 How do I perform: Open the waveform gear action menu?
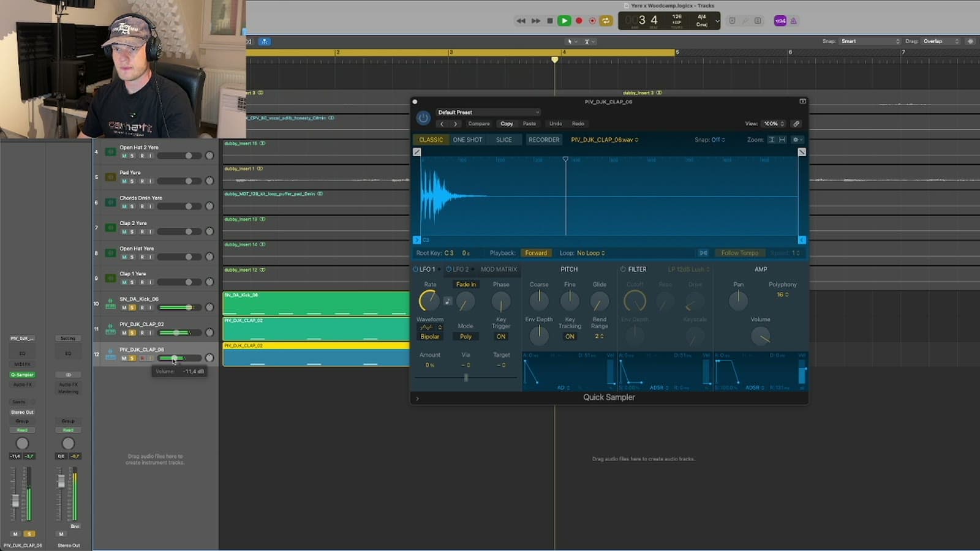click(x=796, y=140)
